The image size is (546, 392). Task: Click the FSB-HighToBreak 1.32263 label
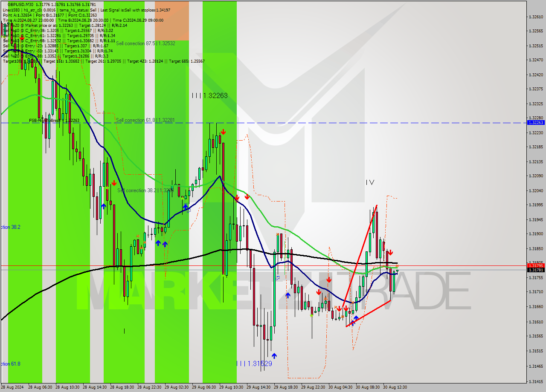[54, 121]
